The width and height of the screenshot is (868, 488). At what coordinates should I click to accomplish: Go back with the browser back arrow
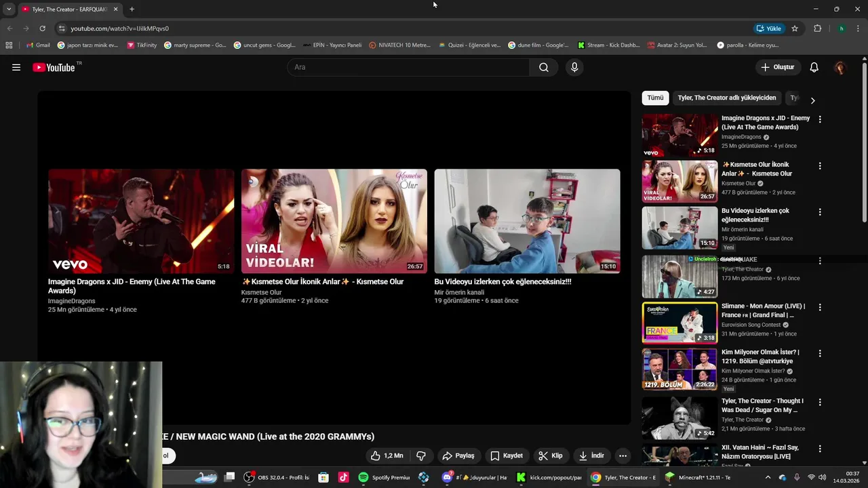pyautogui.click(x=9, y=28)
